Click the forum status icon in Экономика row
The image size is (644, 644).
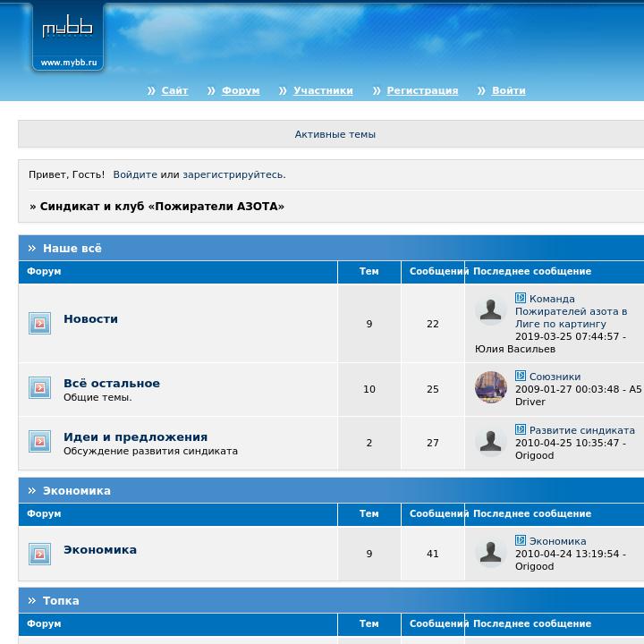[x=40, y=554]
